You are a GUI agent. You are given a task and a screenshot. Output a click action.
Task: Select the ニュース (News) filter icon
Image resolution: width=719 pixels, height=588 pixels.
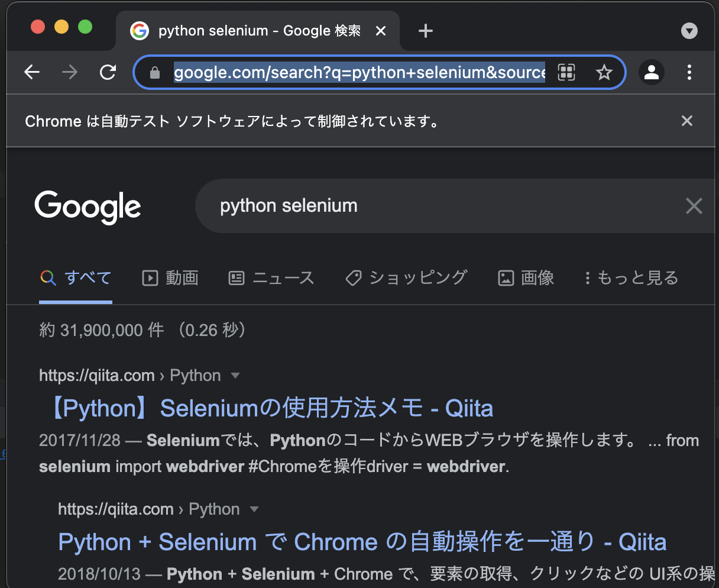pos(236,277)
